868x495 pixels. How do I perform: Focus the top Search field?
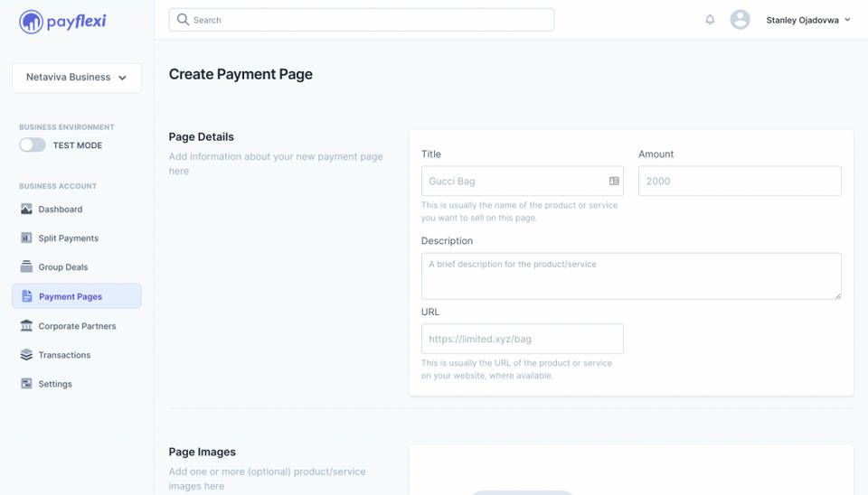tap(361, 20)
